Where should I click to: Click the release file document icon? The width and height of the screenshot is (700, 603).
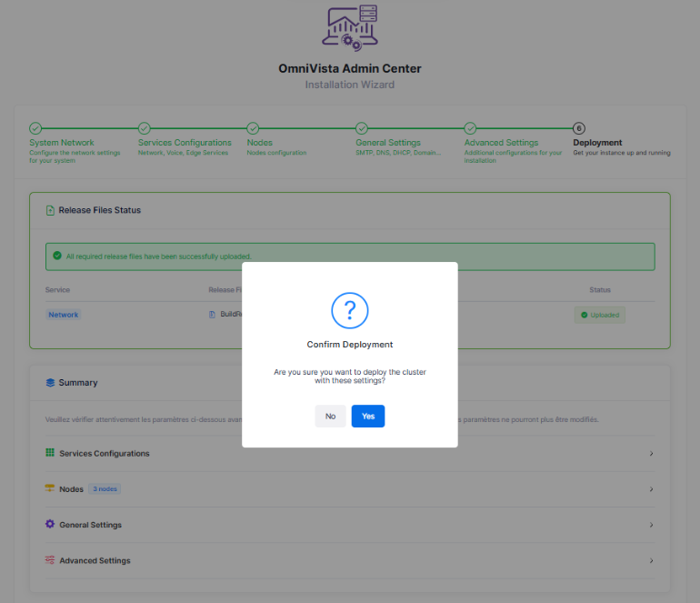(212, 315)
